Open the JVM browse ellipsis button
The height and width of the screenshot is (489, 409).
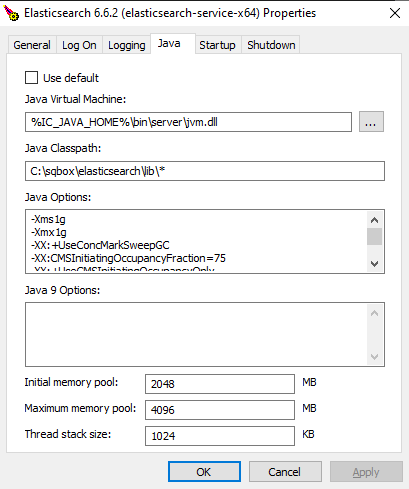coord(371,122)
